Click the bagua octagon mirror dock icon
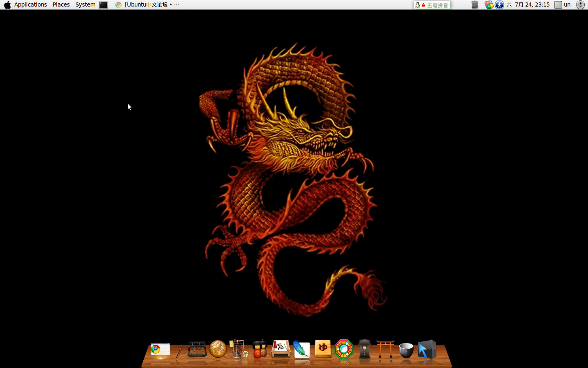The width and height of the screenshot is (588, 368). tap(344, 349)
